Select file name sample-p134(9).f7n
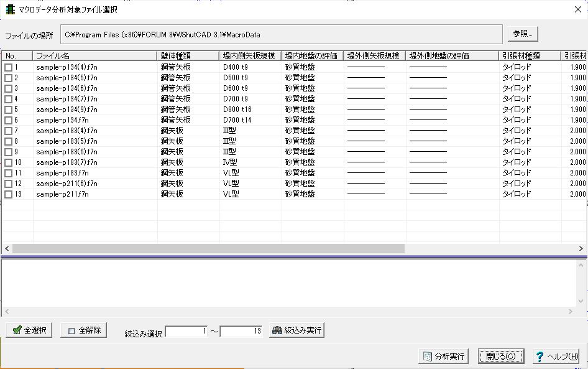The height and width of the screenshot is (369, 588). 67,110
